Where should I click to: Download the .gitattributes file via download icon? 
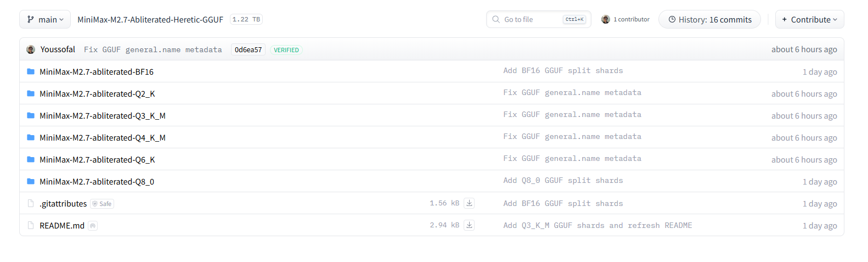point(469,203)
